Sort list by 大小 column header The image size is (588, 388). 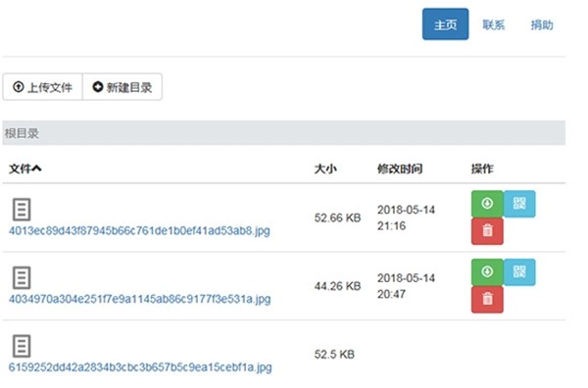coord(325,169)
